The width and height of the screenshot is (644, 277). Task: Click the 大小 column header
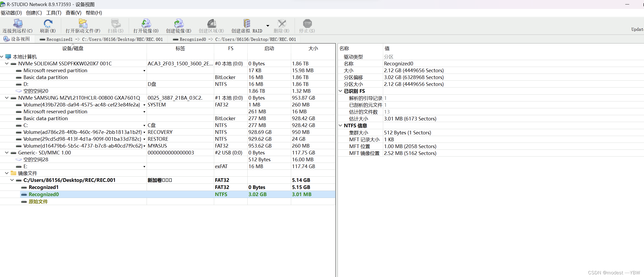click(x=313, y=48)
